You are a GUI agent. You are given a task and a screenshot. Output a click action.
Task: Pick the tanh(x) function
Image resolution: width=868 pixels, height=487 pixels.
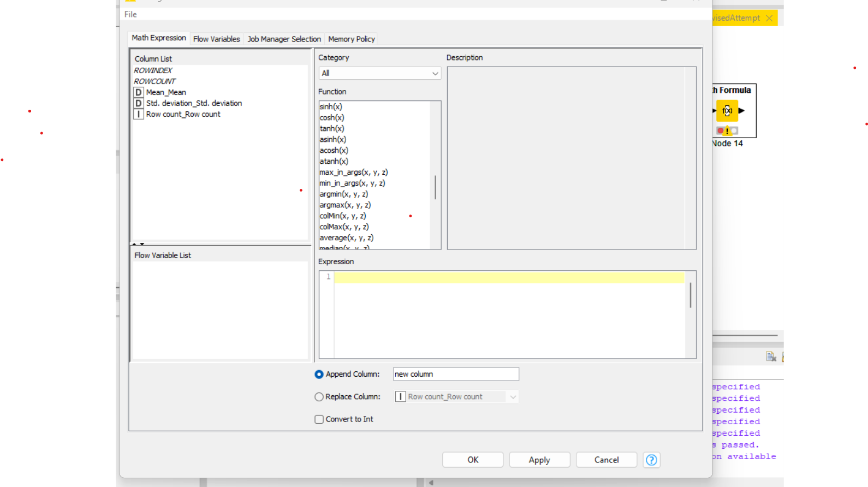pos(332,128)
